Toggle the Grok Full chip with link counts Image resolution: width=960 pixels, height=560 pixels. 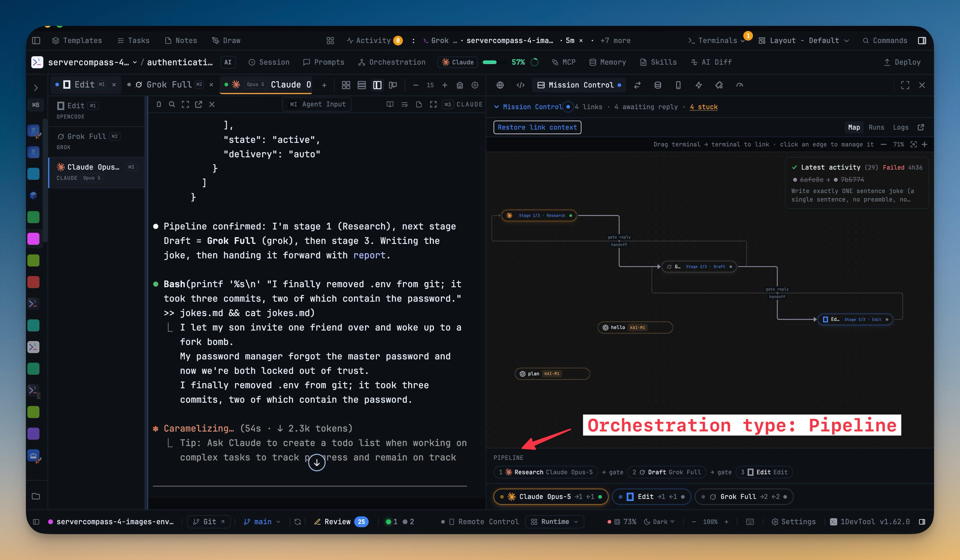pyautogui.click(x=744, y=497)
